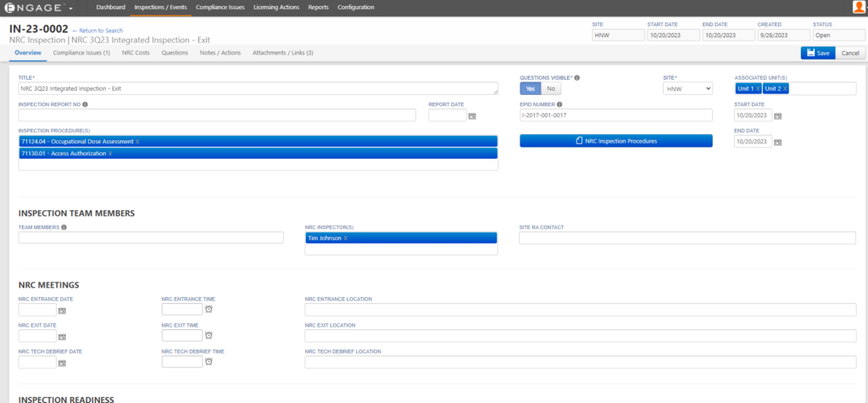
Task: Open the Report Date calendar picker
Action: click(x=472, y=116)
